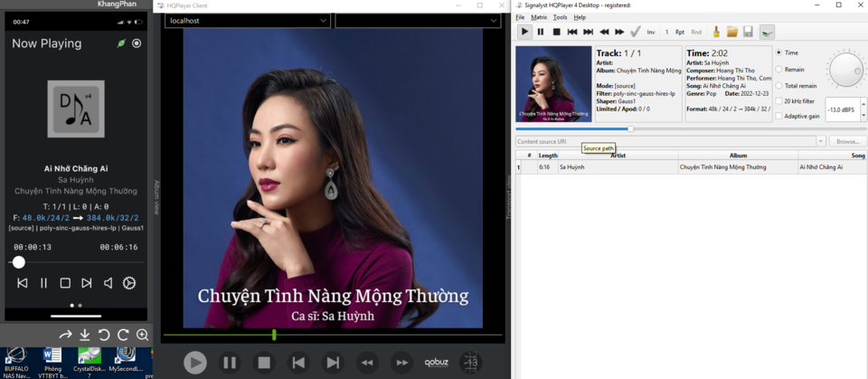This screenshot has height=379, width=868.
Task: Click the Browse... button
Action: tap(847, 142)
